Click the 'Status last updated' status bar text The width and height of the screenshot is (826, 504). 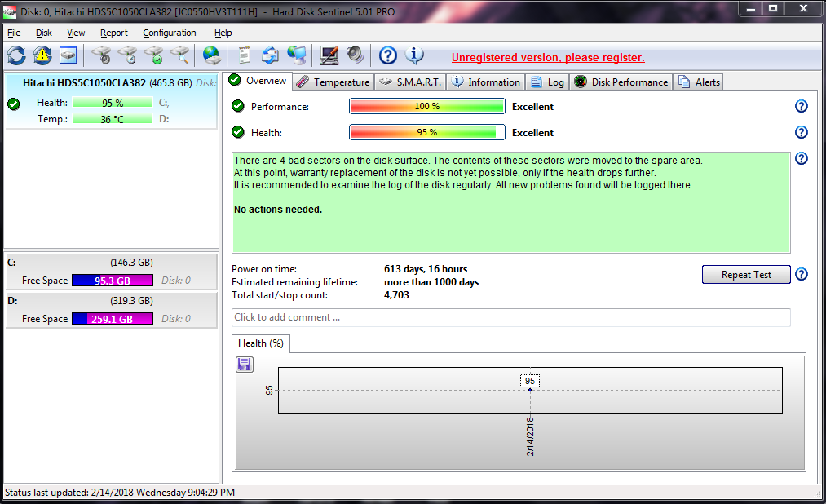pyautogui.click(x=120, y=493)
